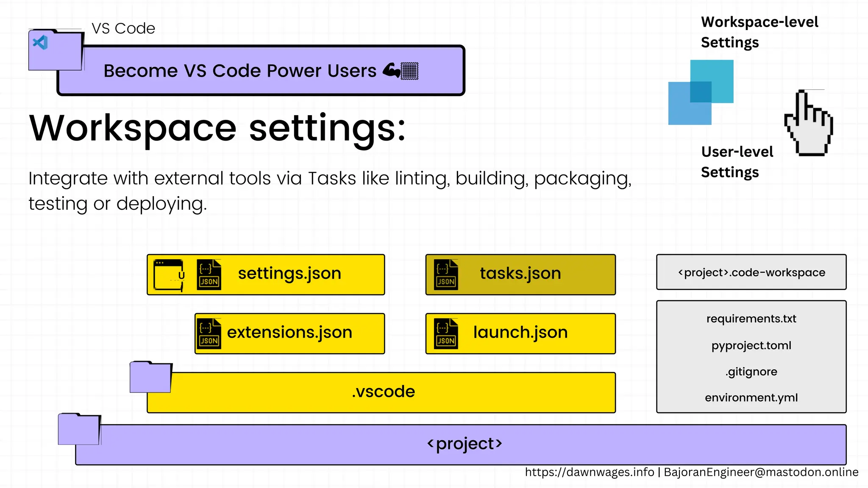Screen dimensions: 868x488
Task: Click the window icon marked U
Action: pyautogui.click(x=169, y=275)
